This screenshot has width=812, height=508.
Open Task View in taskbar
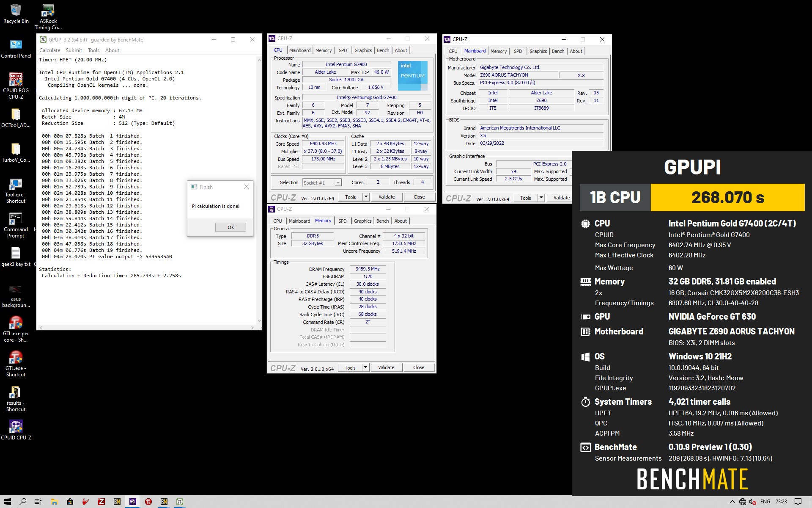coord(38,502)
